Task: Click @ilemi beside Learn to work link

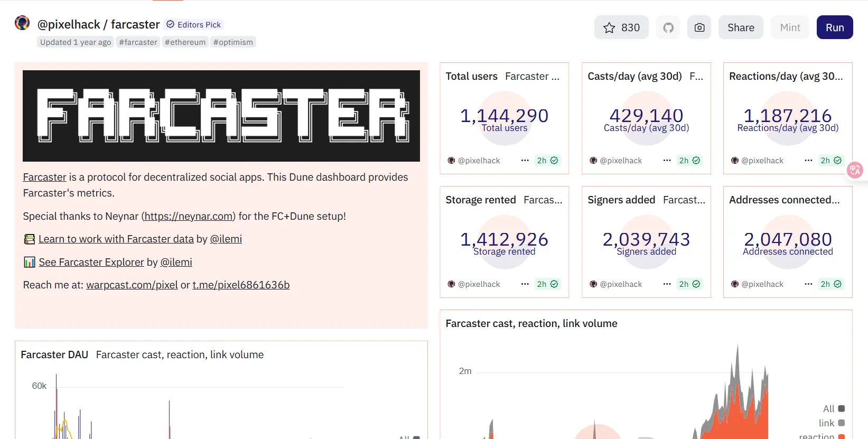Action: pos(226,239)
